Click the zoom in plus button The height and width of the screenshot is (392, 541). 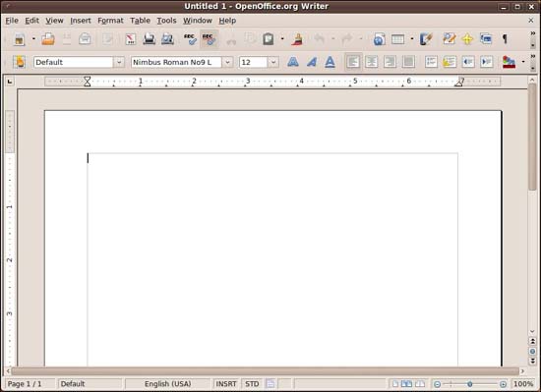[503, 384]
